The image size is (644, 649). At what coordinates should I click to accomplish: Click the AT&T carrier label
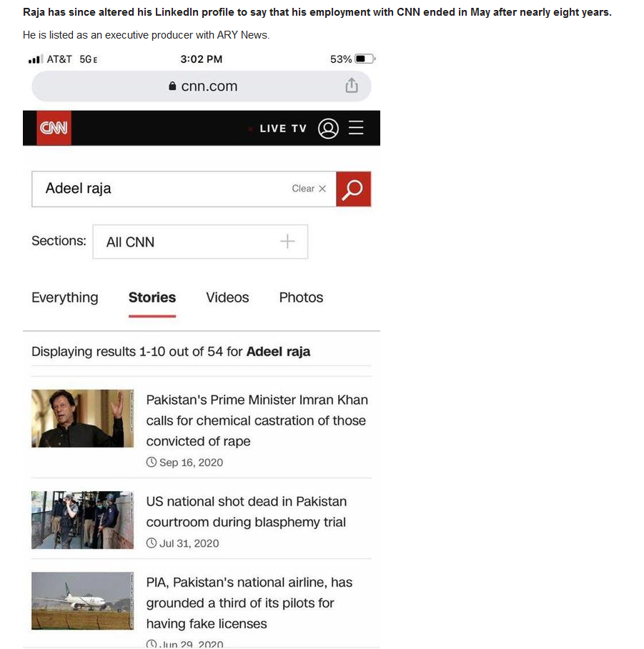click(59, 59)
